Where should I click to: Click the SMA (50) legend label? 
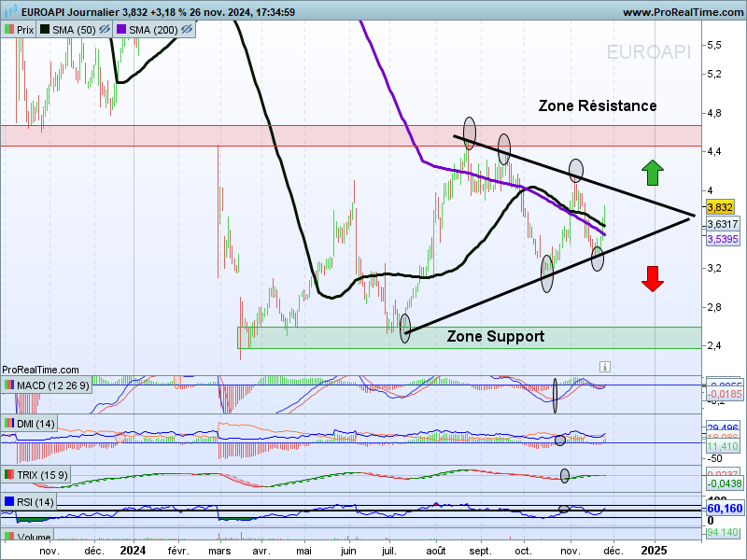(x=74, y=30)
